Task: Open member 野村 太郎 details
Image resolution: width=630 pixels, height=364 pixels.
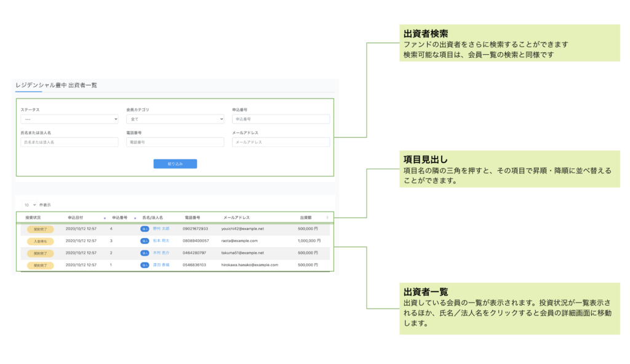Action: [x=161, y=229]
